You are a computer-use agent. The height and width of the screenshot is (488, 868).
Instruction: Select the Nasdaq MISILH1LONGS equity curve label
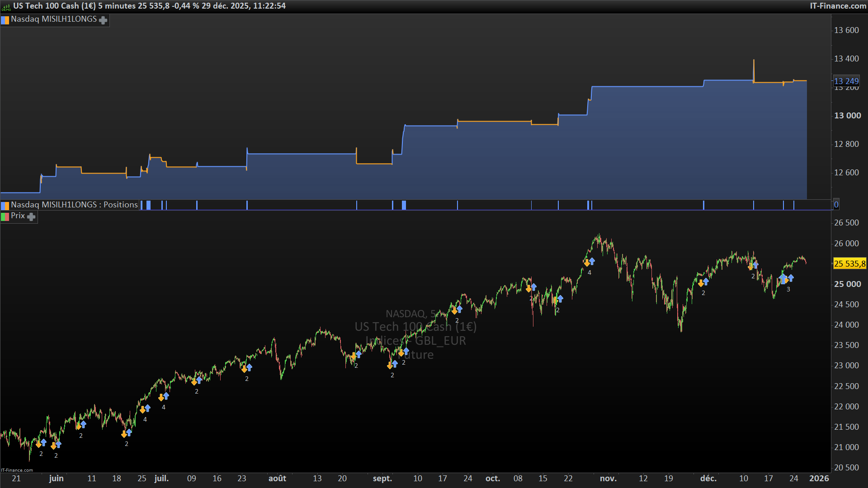(x=54, y=19)
